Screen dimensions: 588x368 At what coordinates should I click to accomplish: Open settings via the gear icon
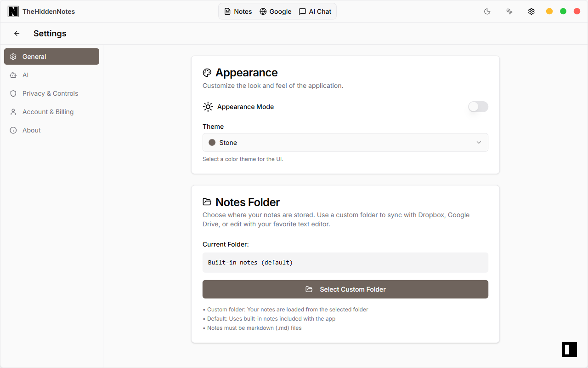tap(531, 11)
